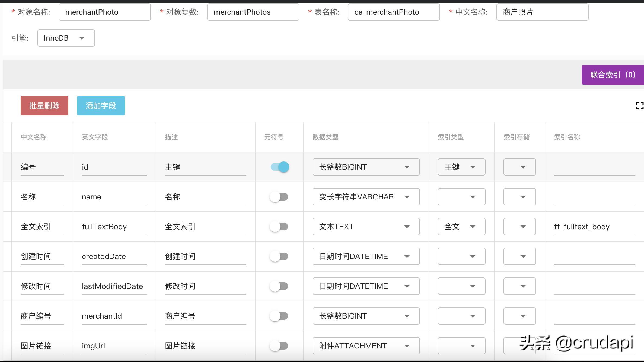Click the fullscreen expand icon
This screenshot has width=644, height=362.
639,106
